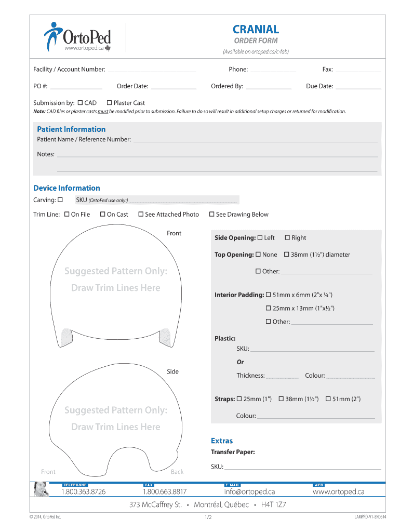Image resolution: width=400 pixels, height=532 pixels.
Task: Select 25mm (1") straps checkbox
Action: click(239, 399)
